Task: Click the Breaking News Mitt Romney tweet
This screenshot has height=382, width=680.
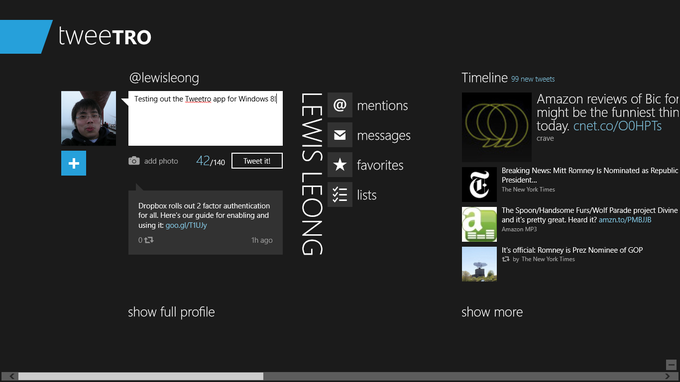Action: point(590,175)
